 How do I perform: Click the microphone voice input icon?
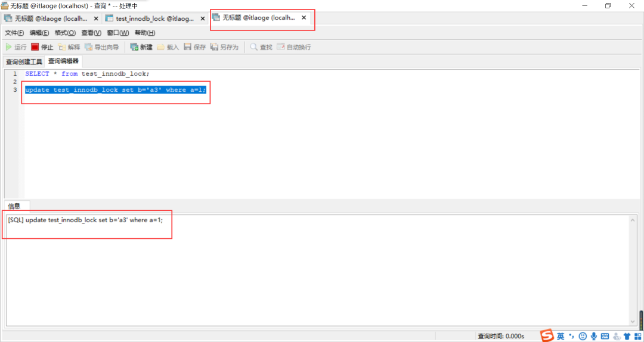(593, 336)
